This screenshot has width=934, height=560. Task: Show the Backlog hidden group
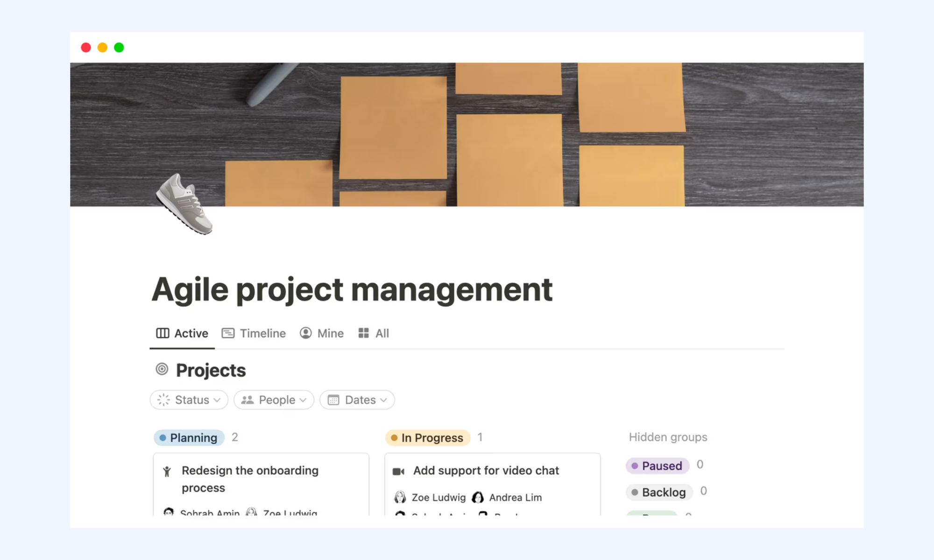[659, 492]
